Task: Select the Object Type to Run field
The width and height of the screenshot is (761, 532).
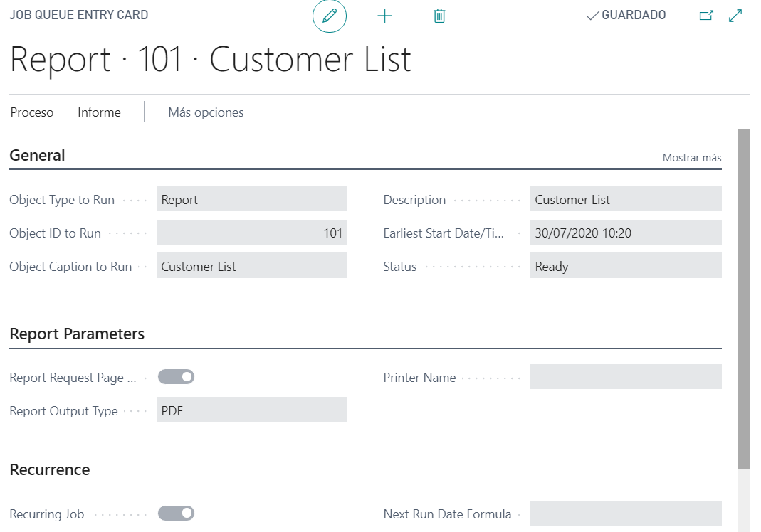Action: pyautogui.click(x=251, y=200)
